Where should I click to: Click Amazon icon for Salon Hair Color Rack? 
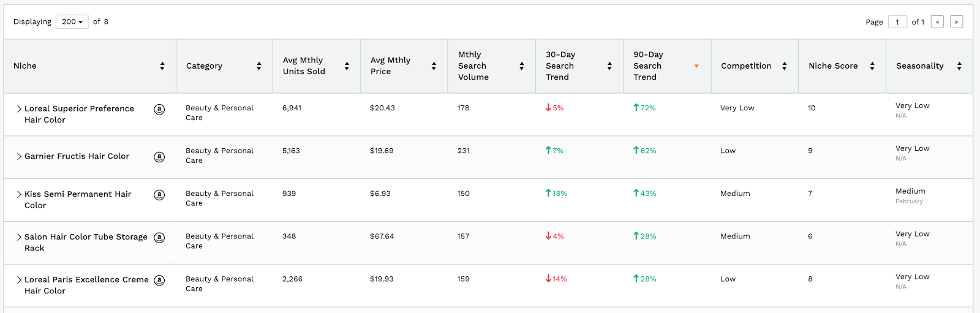point(159,238)
